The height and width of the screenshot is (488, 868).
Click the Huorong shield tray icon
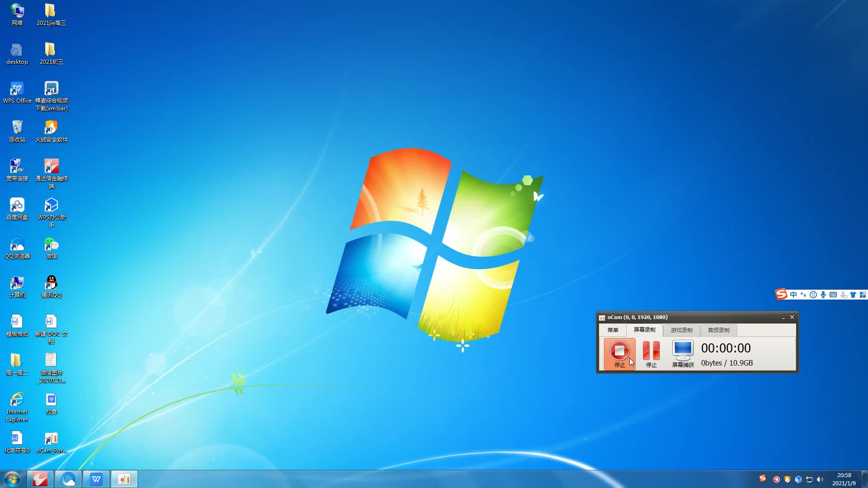click(788, 479)
